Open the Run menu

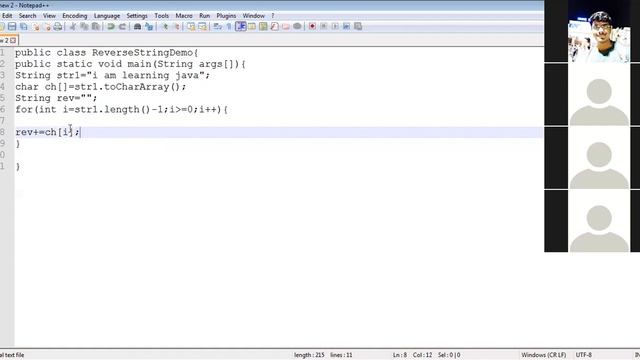tap(204, 16)
